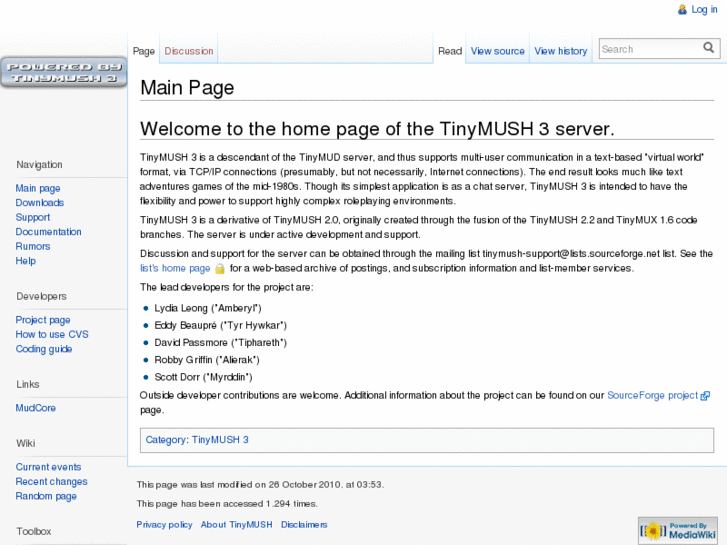727x545 pixels.
Task: Click the David Passmore ("Tiphareth") list item
Action: [221, 343]
